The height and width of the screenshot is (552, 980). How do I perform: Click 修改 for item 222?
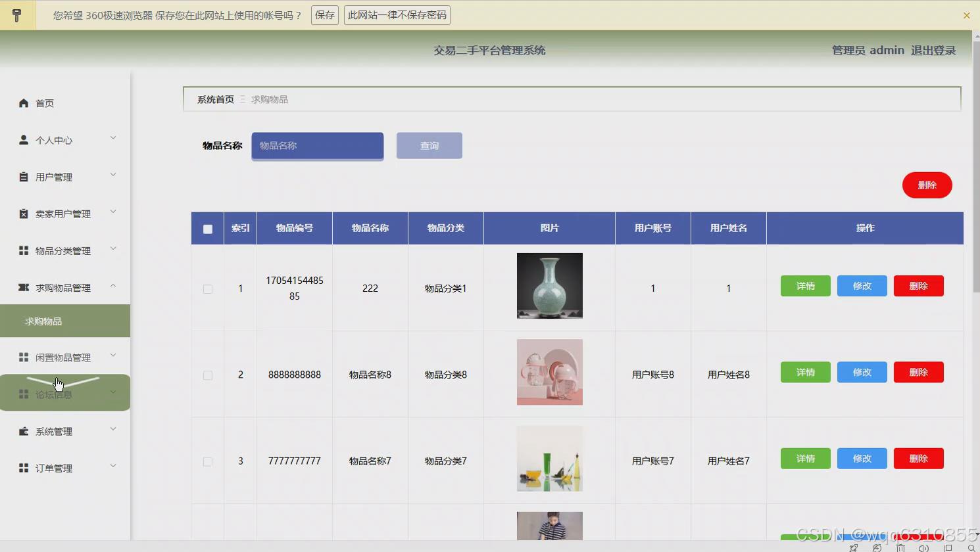(862, 286)
